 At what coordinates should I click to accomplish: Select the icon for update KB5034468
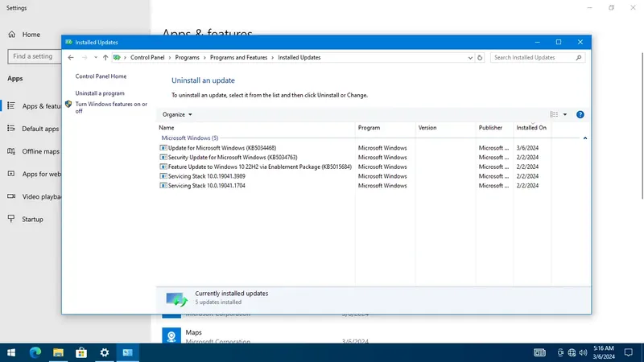tap(163, 148)
